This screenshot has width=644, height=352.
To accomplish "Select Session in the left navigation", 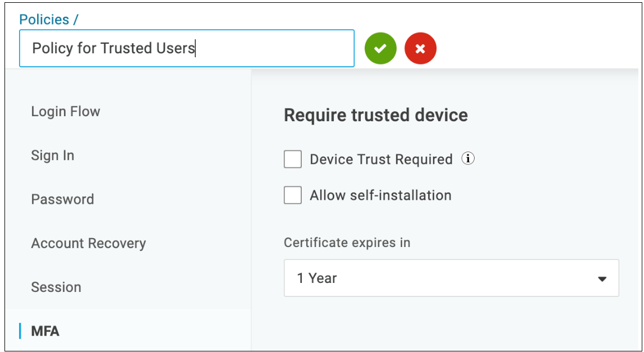I will (56, 287).
